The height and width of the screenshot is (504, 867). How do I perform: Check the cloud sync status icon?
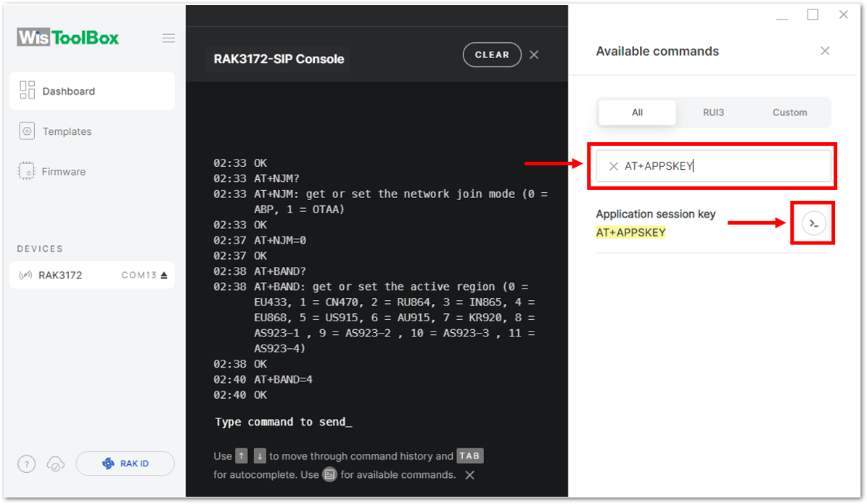pos(55,464)
